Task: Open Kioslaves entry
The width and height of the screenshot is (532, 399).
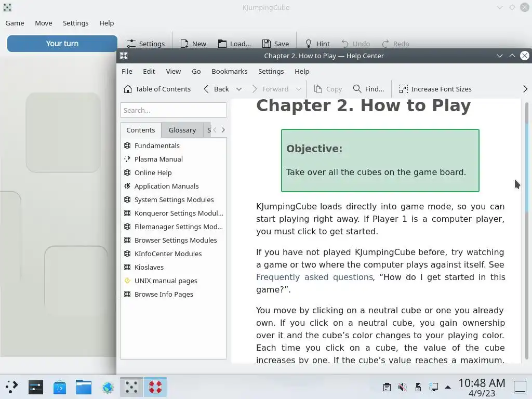Action: point(174,268)
